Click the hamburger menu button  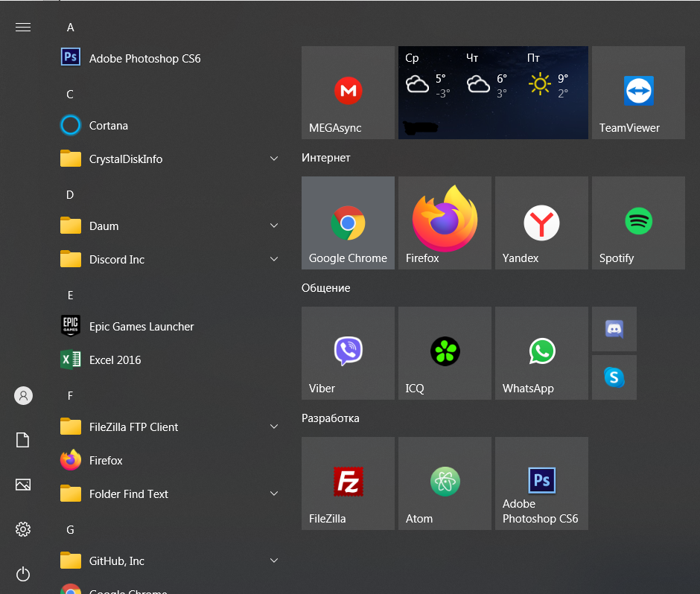(23, 28)
